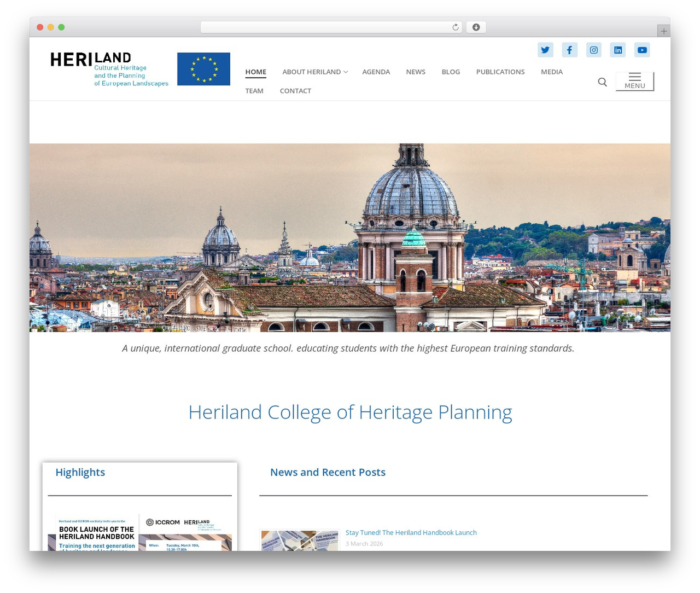Click the Highlights heading
The height and width of the screenshot is (593, 700).
click(80, 472)
